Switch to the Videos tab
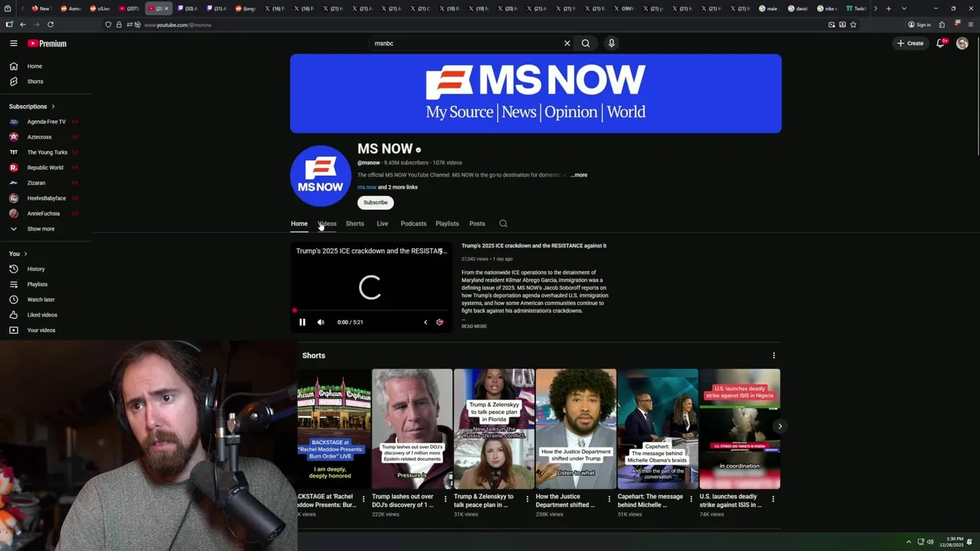 tap(327, 223)
